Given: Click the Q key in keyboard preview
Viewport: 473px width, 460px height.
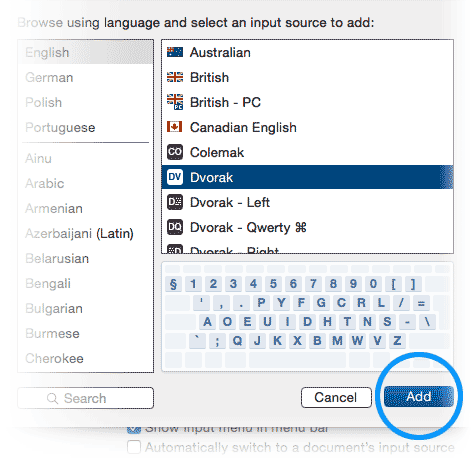Looking at the screenshot, I should click(237, 341).
